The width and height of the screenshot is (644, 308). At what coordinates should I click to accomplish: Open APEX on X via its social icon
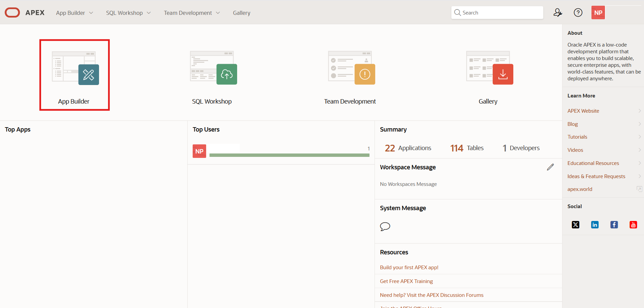click(x=575, y=224)
